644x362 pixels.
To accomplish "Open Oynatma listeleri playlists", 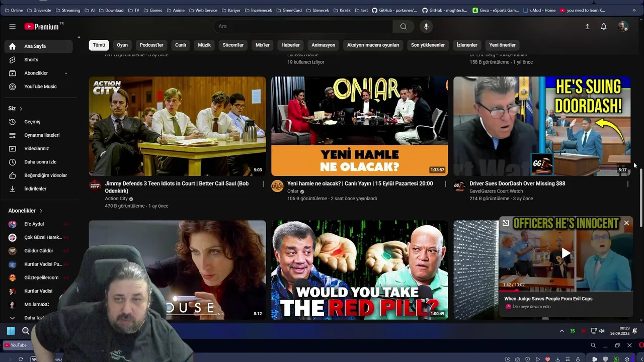I will (39, 135).
